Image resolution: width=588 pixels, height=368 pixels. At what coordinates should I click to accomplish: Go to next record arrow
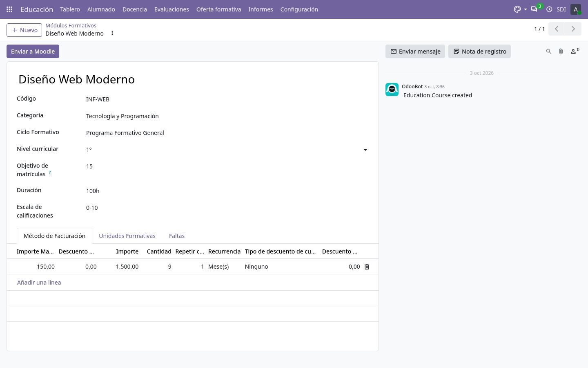click(573, 29)
